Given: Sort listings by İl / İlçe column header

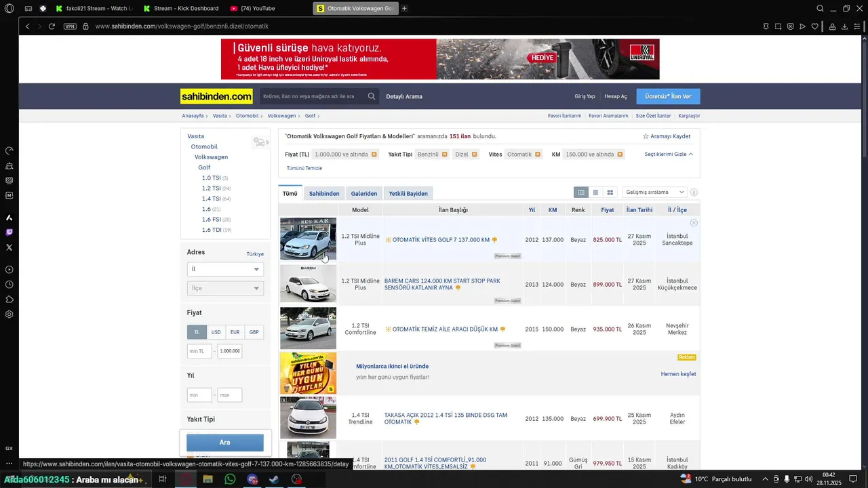Looking at the screenshot, I should click(x=677, y=210).
